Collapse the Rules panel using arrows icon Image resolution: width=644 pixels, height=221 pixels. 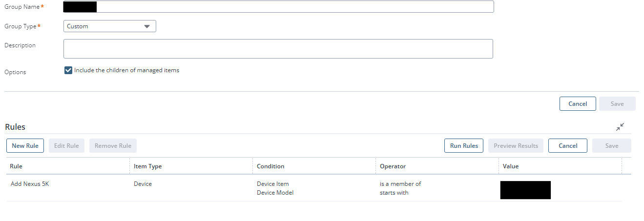pyautogui.click(x=620, y=127)
